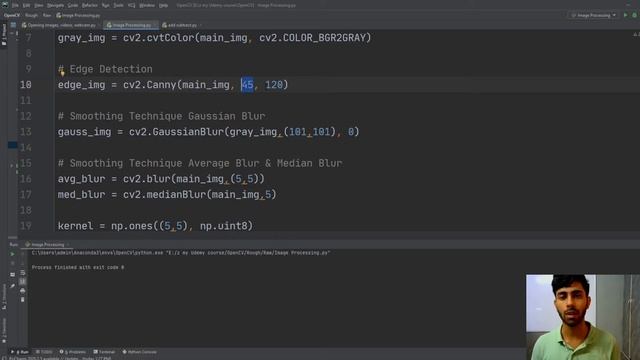The height and width of the screenshot is (360, 640).
Task: Click the green Run button in toolbar
Action: pyautogui.click(x=625, y=15)
